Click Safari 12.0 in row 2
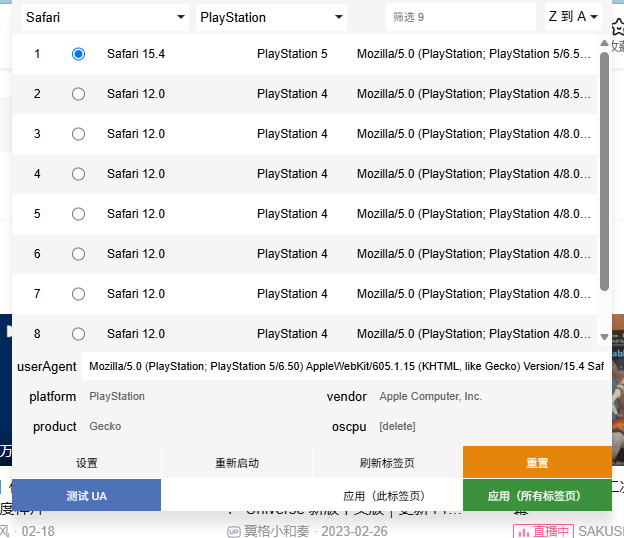 click(136, 94)
